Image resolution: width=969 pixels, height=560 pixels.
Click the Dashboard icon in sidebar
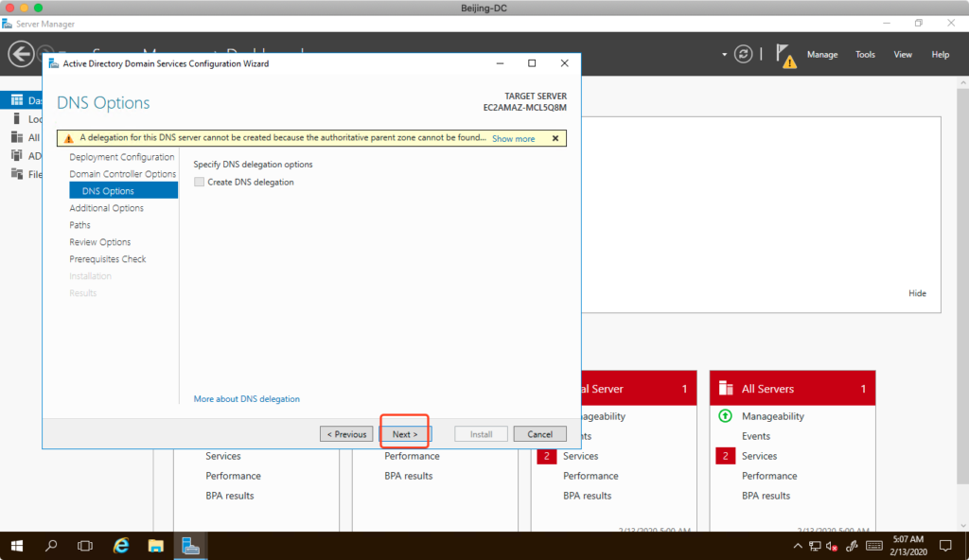[16, 99]
